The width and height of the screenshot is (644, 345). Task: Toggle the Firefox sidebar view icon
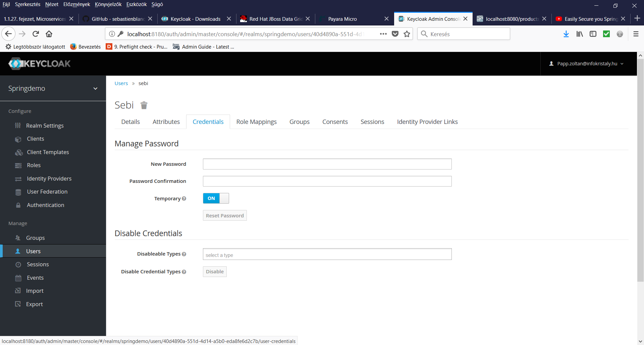tap(593, 34)
